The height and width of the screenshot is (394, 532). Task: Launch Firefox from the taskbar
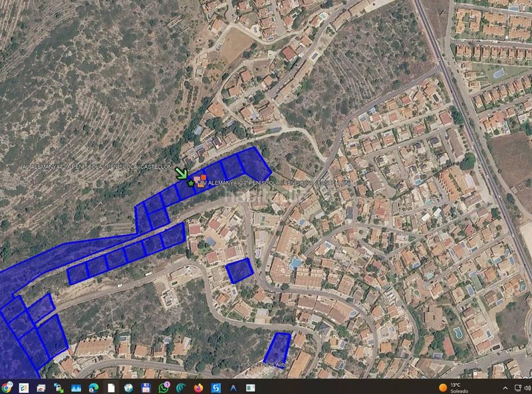(x=198, y=388)
